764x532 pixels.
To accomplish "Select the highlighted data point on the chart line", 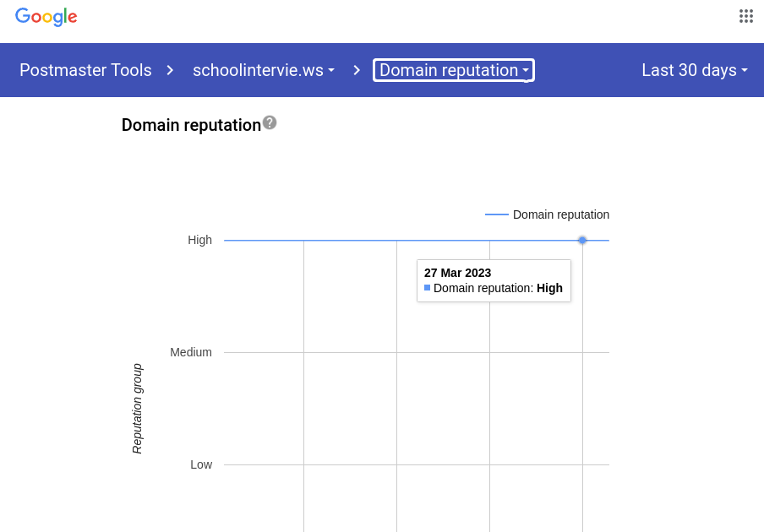I will point(582,241).
